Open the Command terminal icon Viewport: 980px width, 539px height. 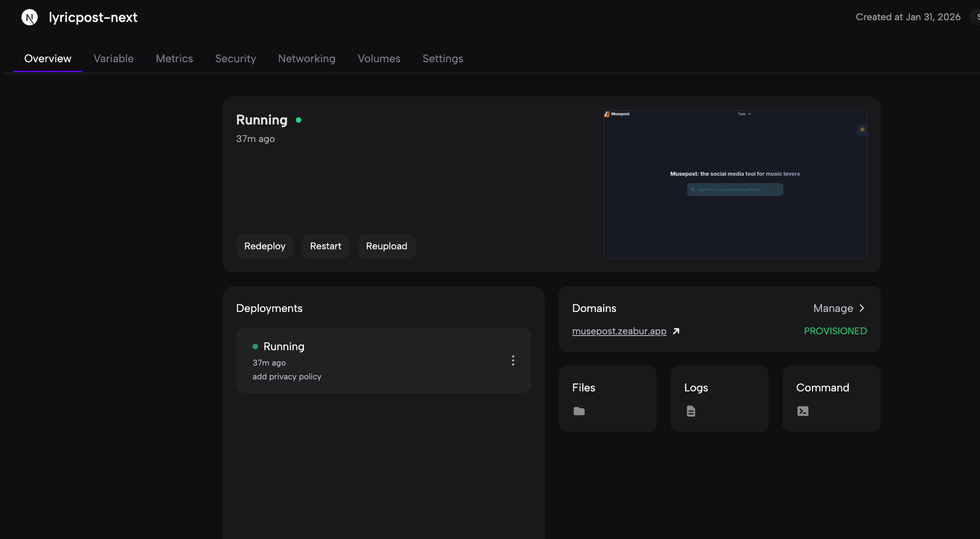[x=803, y=411]
